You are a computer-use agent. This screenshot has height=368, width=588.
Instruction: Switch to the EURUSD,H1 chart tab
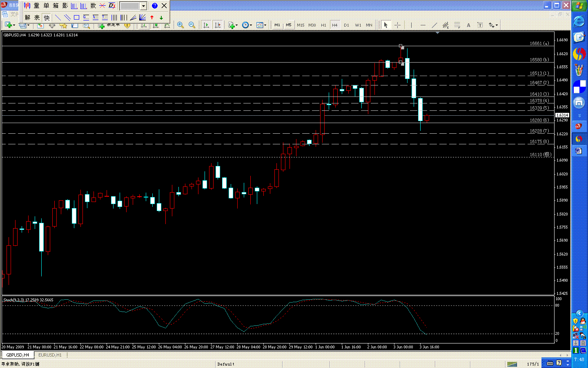coord(50,355)
